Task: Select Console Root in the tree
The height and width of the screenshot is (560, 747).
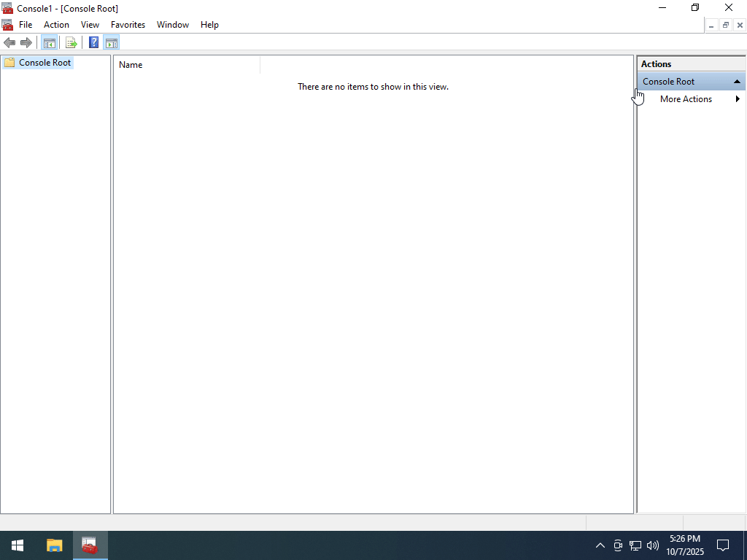Action: pos(44,63)
